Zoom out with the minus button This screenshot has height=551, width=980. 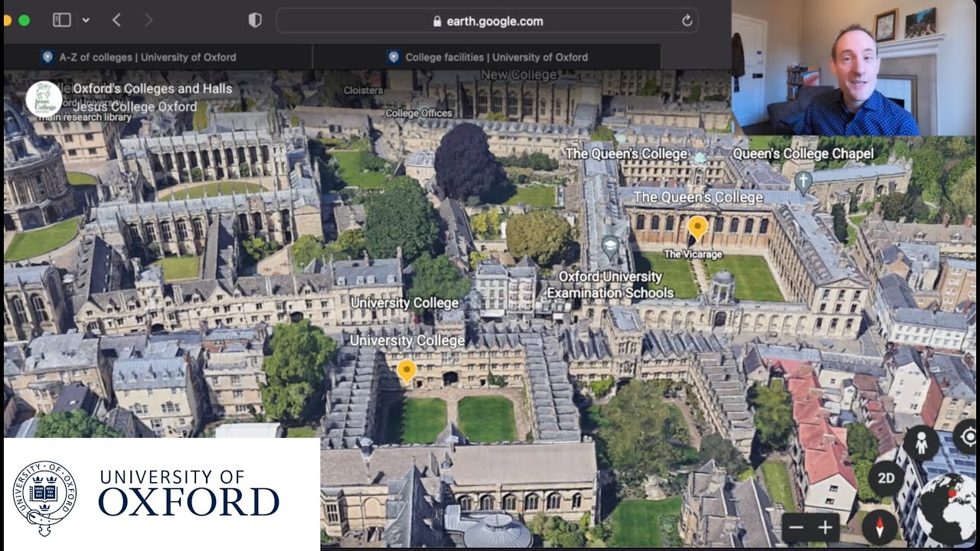(796, 527)
